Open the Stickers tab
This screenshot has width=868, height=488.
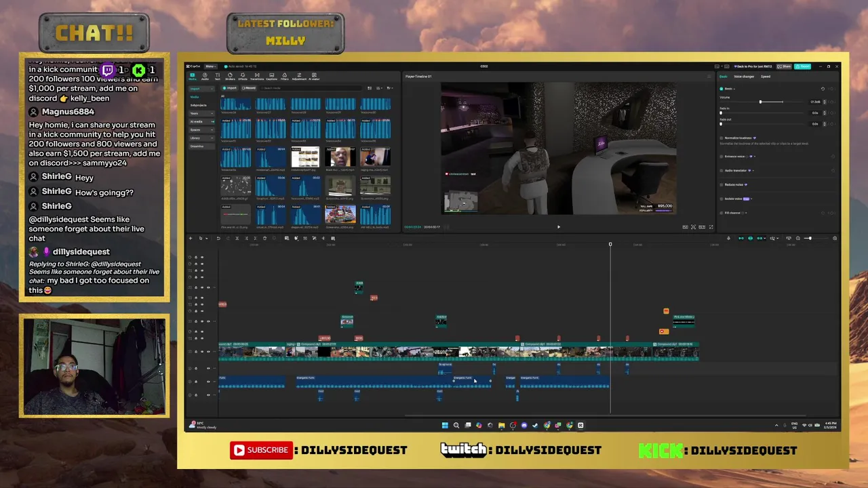230,76
